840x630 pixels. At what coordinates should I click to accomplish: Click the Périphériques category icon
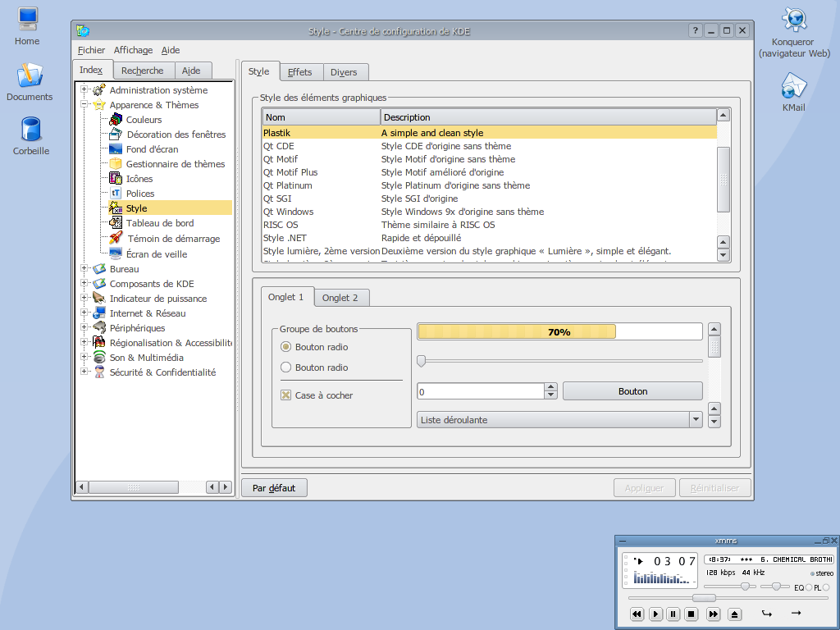coord(98,327)
